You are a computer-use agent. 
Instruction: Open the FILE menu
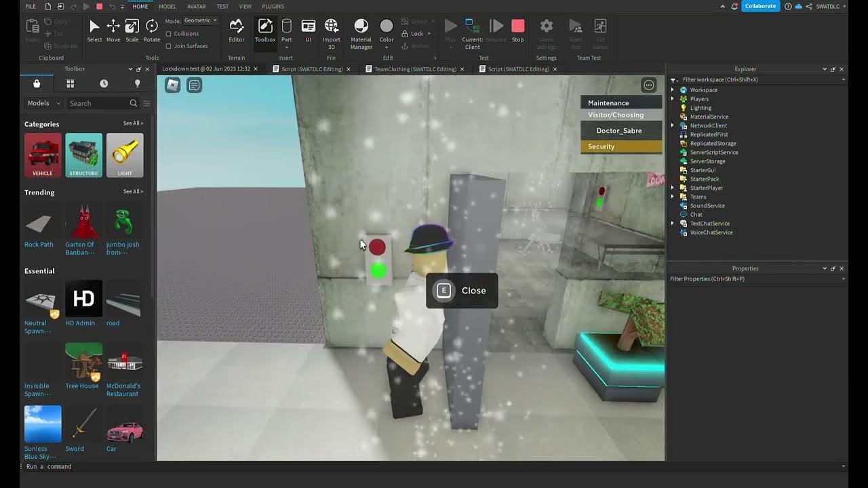click(31, 6)
